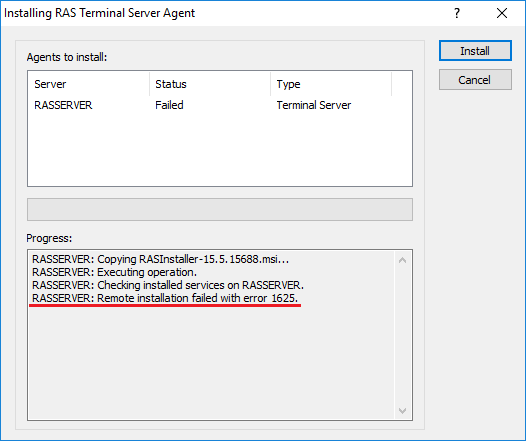Open the help question mark icon
526x441 pixels.
click(x=457, y=13)
